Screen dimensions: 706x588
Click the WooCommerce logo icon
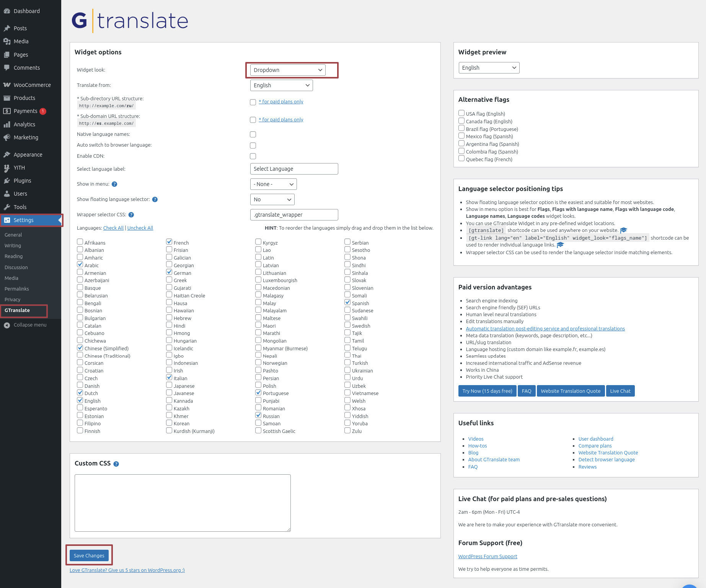(x=7, y=85)
